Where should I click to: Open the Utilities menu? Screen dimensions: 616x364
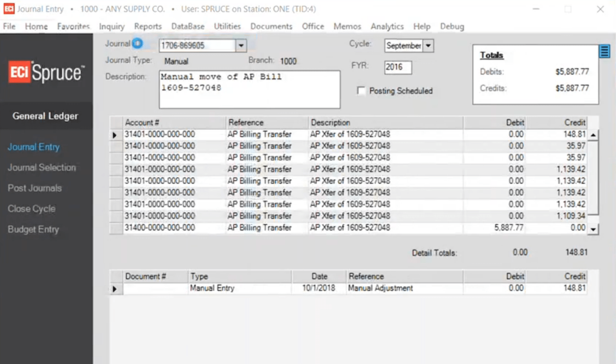[227, 26]
